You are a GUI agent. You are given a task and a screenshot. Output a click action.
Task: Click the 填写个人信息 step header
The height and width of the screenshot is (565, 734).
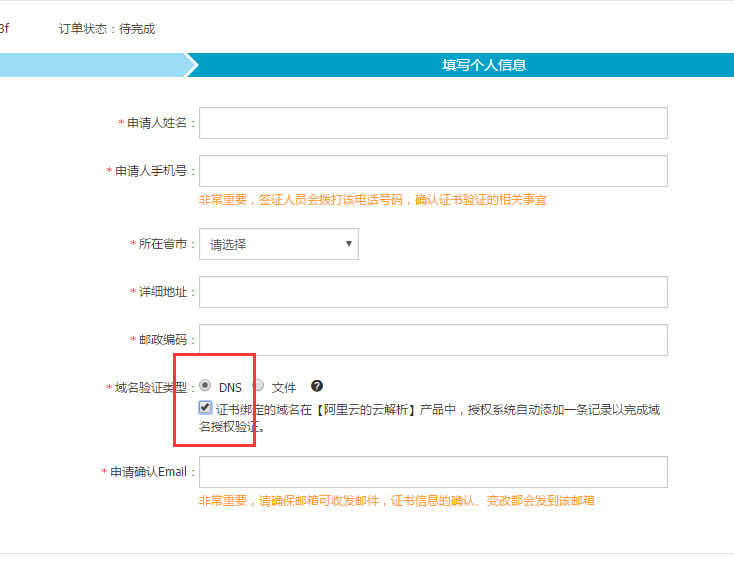pos(484,65)
